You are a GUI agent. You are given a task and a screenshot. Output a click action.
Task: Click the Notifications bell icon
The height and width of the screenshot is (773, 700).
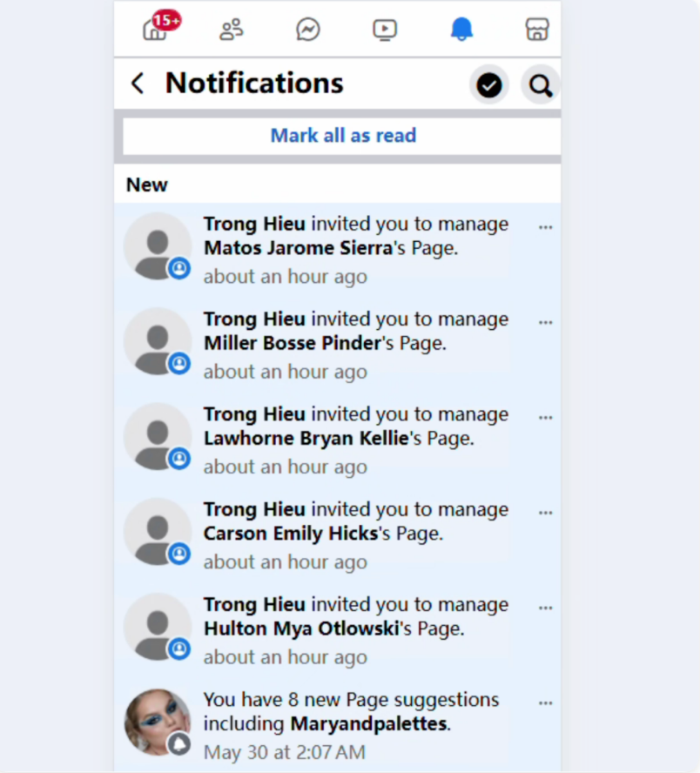pyautogui.click(x=461, y=30)
